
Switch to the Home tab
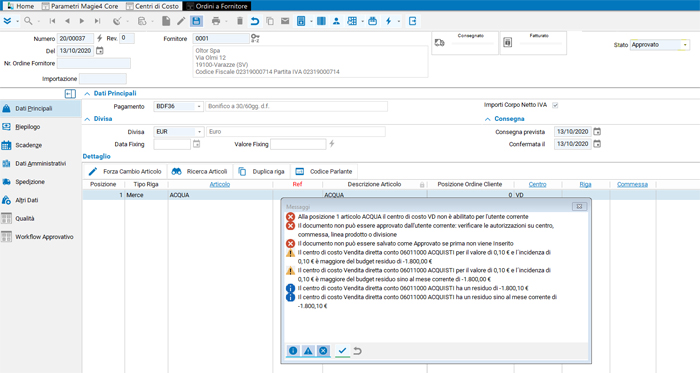20,6
